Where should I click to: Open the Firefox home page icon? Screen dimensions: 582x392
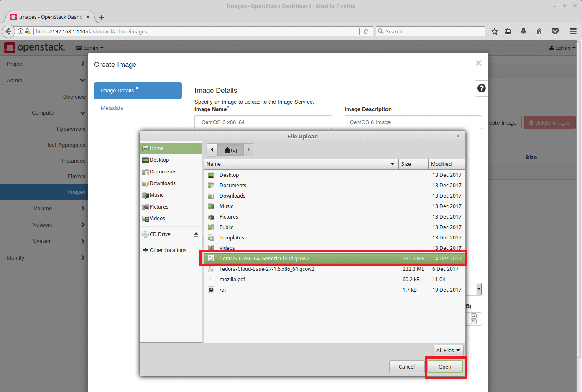pyautogui.click(x=539, y=31)
